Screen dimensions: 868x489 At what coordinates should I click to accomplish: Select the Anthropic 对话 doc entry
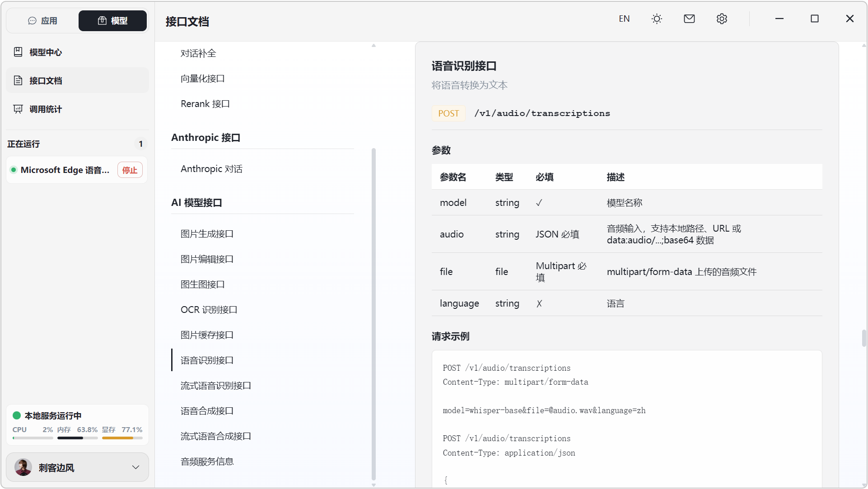[211, 169]
